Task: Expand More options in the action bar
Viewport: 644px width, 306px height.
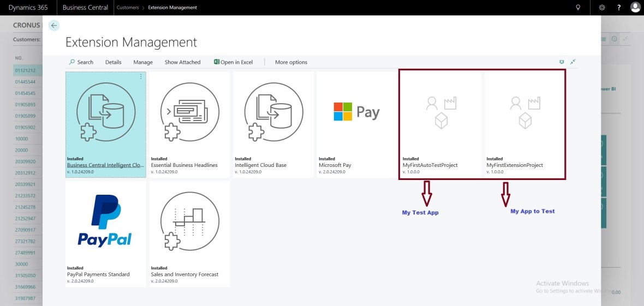Action: coord(291,62)
